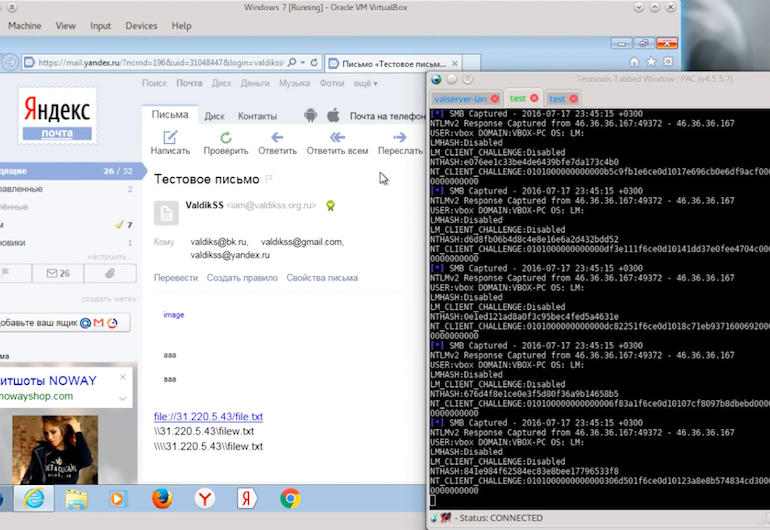The height and width of the screenshot is (530, 770).
Task: Open the View menu in VirtualBox
Action: point(65,26)
